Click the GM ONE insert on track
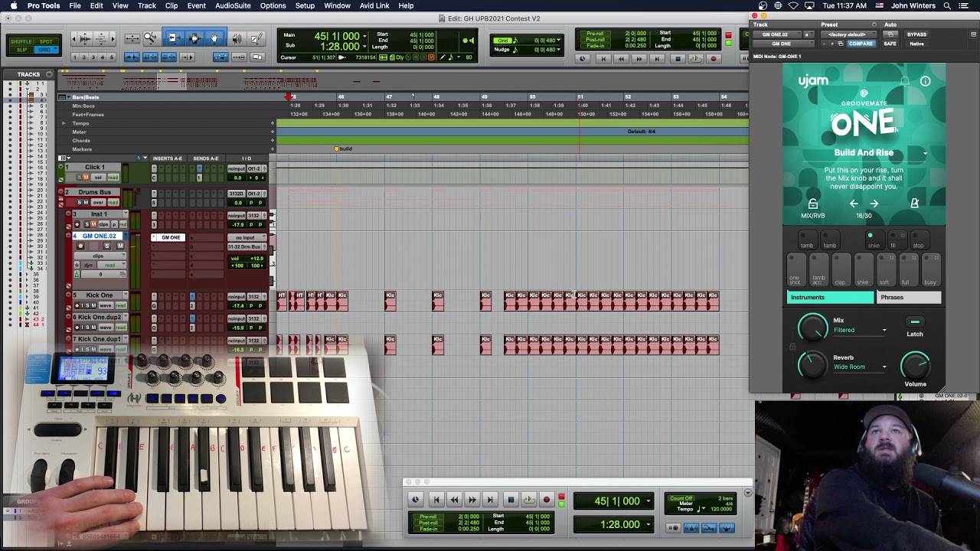 point(171,237)
